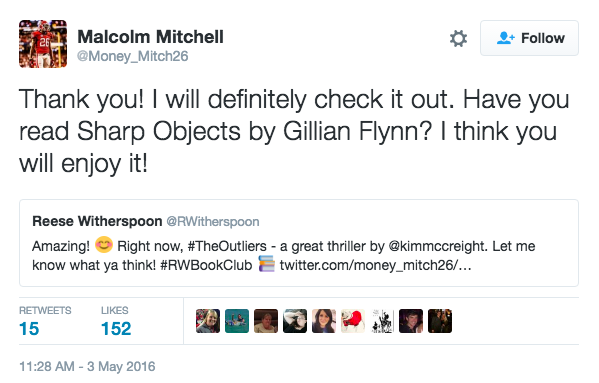Image resolution: width=599 pixels, height=383 pixels.
Task: Open the gear settings icon
Action: click(x=458, y=38)
